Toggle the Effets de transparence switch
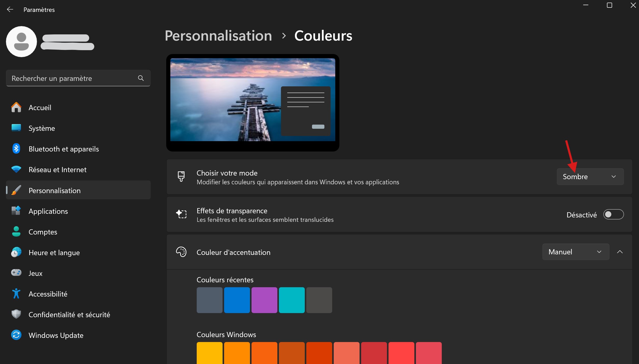This screenshot has width=639, height=364. coord(613,214)
